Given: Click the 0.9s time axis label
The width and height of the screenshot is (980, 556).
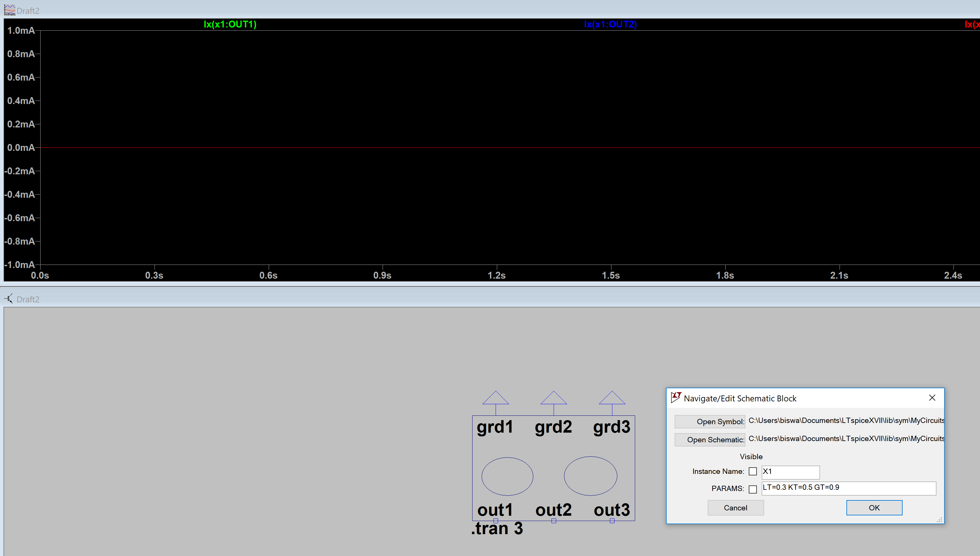Looking at the screenshot, I should pos(382,275).
